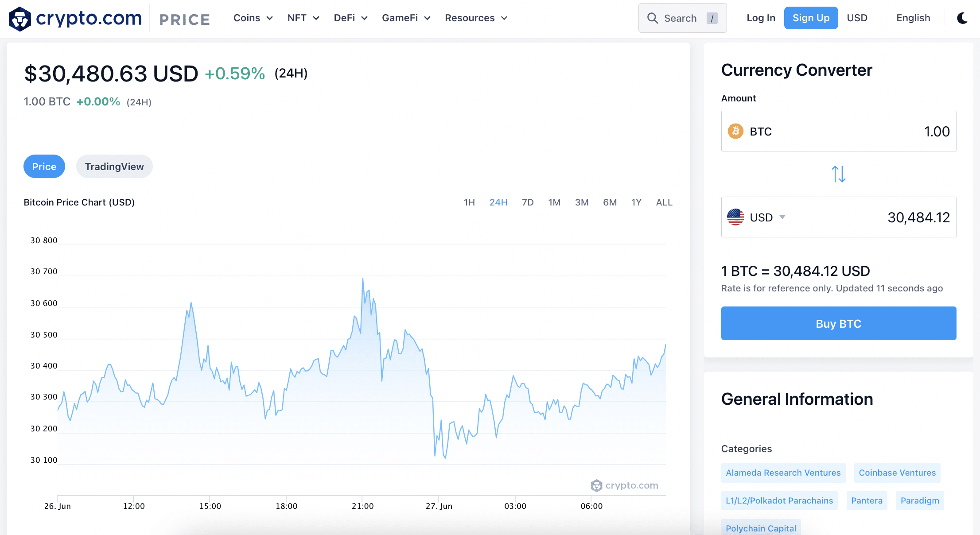Image resolution: width=980 pixels, height=535 pixels.
Task: Switch to the TradingView tab
Action: click(x=114, y=167)
